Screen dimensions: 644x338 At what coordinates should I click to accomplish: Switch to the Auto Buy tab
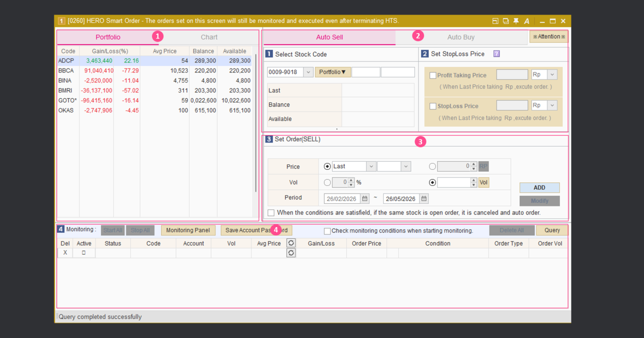pos(461,37)
